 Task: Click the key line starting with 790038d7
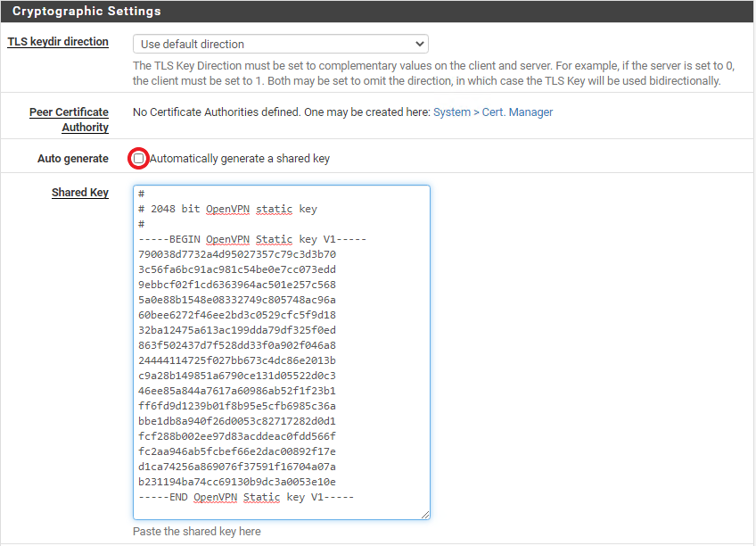[x=237, y=254]
